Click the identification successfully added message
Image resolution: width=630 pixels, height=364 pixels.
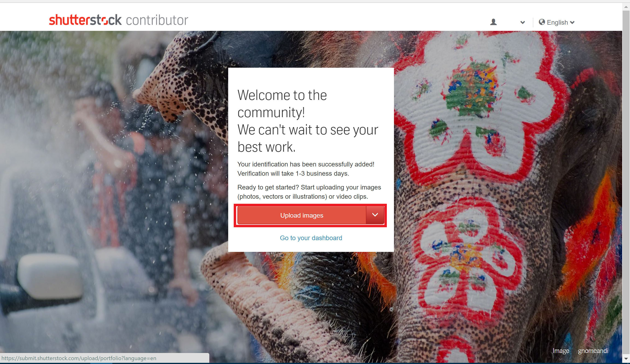pyautogui.click(x=306, y=169)
